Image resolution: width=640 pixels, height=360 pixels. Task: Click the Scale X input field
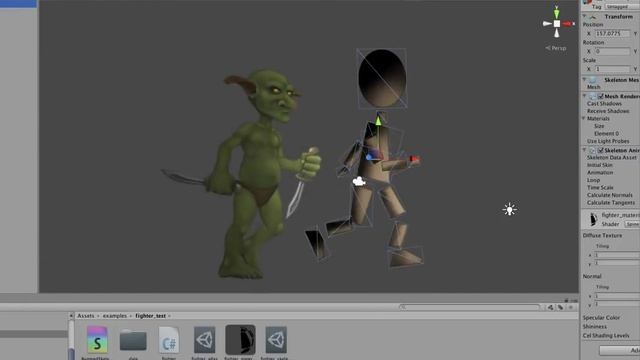tap(612, 69)
